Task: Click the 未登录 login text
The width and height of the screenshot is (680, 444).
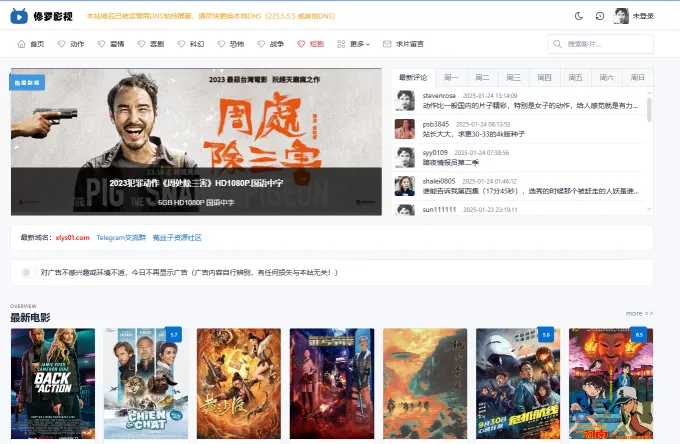Action: (643, 16)
